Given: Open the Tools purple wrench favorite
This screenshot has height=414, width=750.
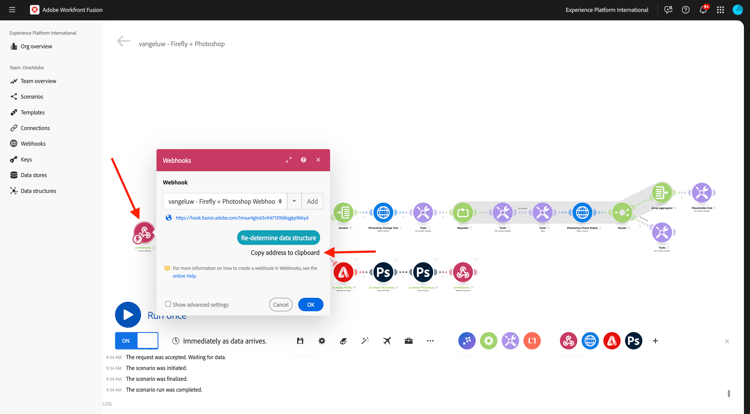Looking at the screenshot, I should [x=510, y=341].
